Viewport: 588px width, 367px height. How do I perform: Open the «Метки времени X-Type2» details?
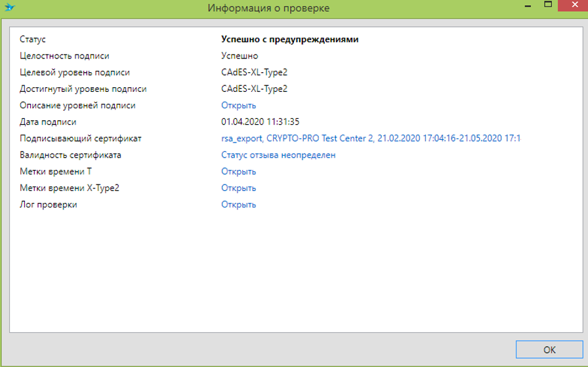coord(238,188)
